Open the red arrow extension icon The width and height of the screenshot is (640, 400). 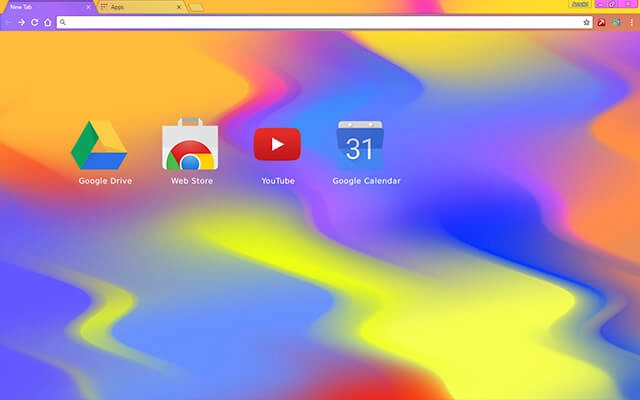(x=601, y=22)
